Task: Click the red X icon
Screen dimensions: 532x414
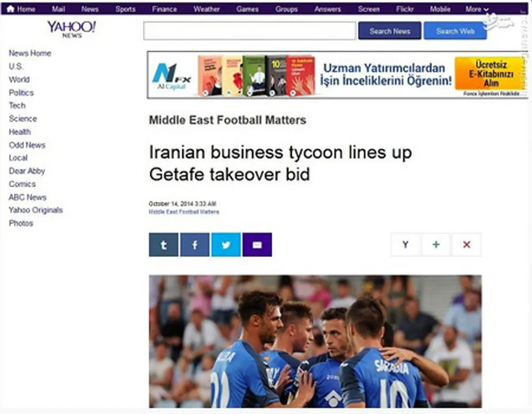Action: coord(466,244)
